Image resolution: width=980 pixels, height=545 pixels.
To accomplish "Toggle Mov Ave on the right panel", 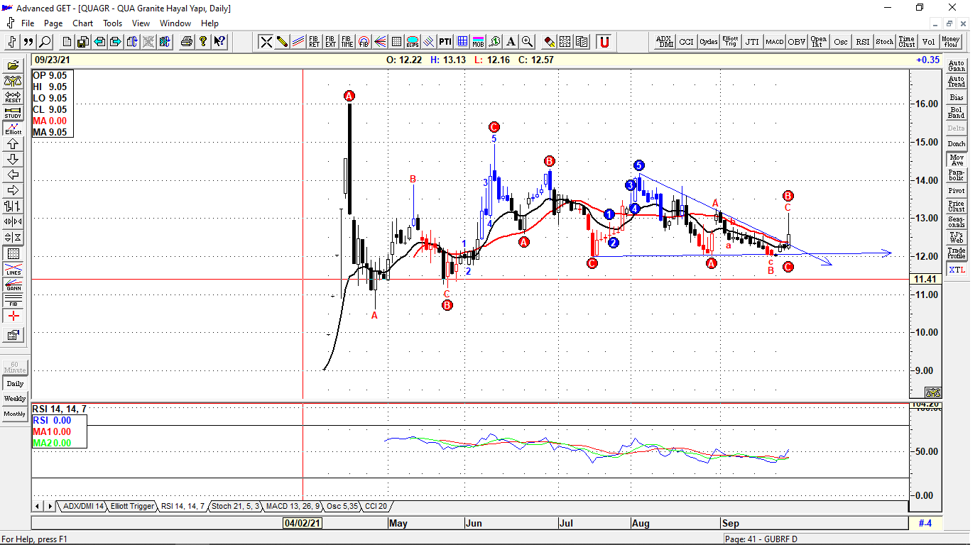I will [957, 160].
